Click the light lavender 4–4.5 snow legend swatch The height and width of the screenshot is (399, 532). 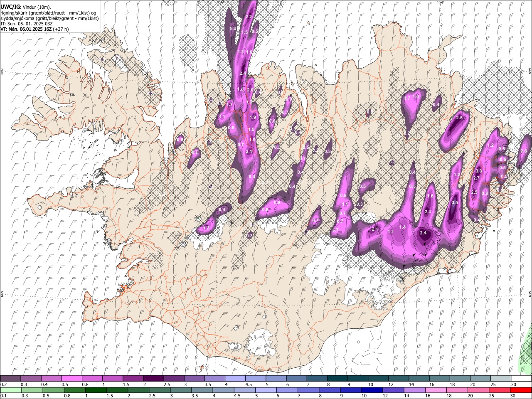pyautogui.click(x=235, y=379)
